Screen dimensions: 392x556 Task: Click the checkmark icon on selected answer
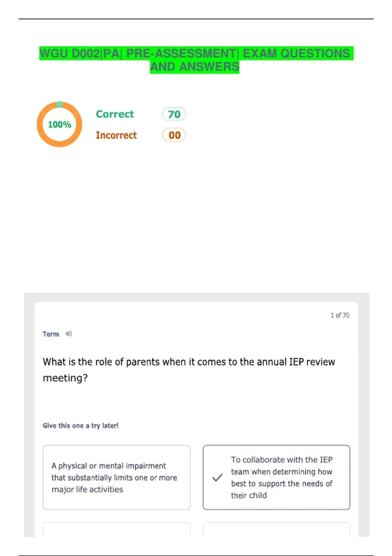point(217,478)
